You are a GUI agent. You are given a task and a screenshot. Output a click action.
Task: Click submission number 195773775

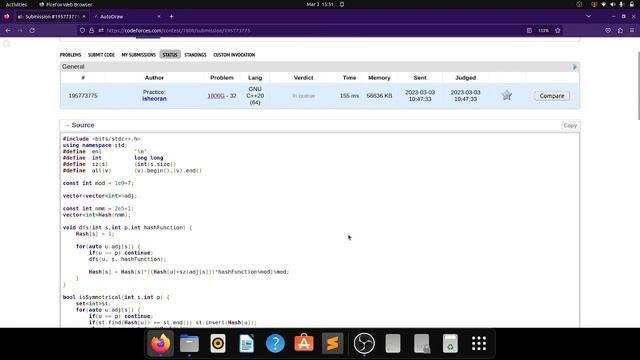click(83, 96)
